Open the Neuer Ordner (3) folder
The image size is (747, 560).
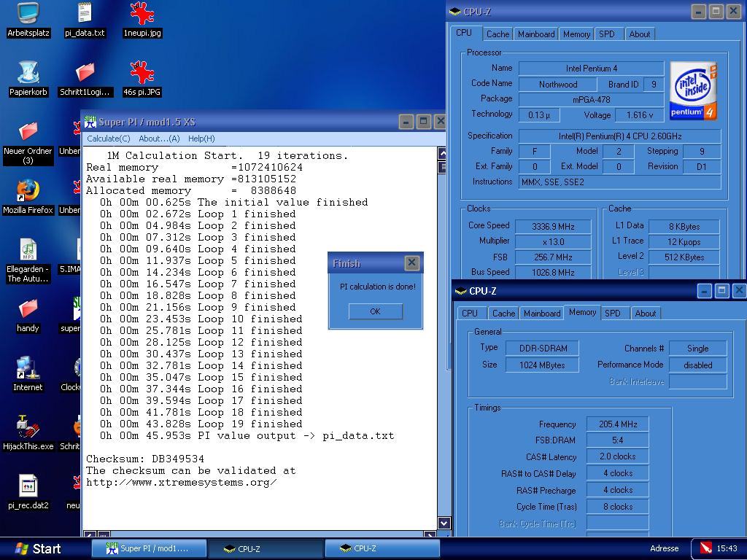tap(28, 143)
